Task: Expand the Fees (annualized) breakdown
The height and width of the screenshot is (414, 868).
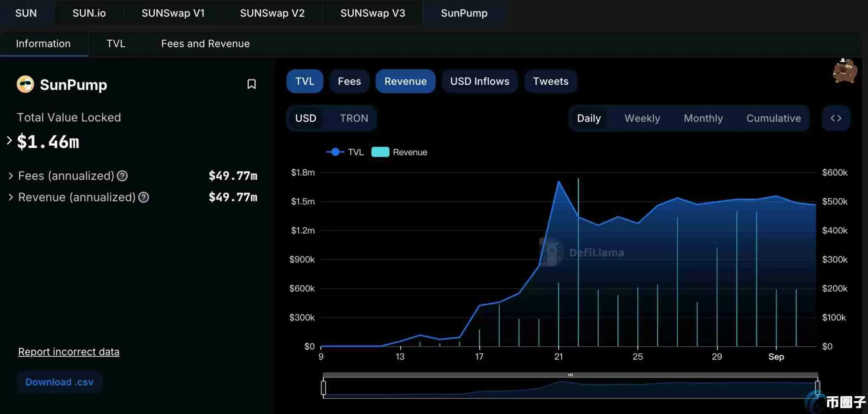Action: click(x=11, y=176)
